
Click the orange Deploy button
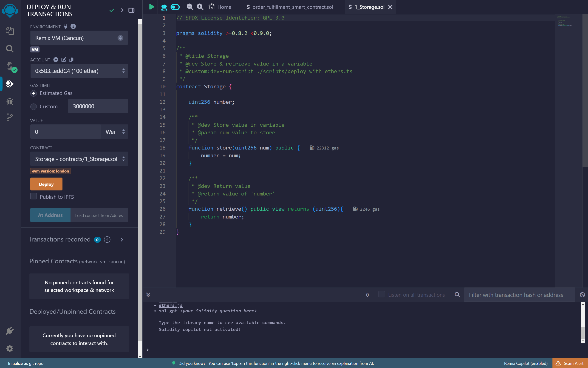pos(46,184)
